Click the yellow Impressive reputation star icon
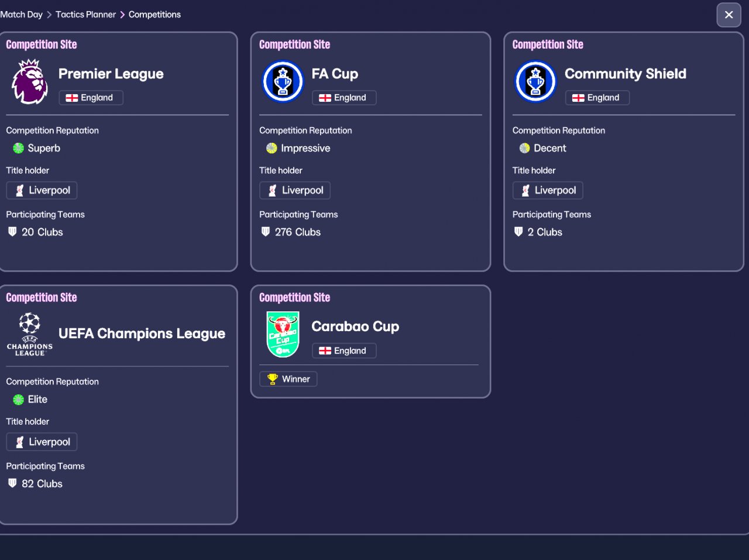749x560 pixels. pyautogui.click(x=272, y=148)
